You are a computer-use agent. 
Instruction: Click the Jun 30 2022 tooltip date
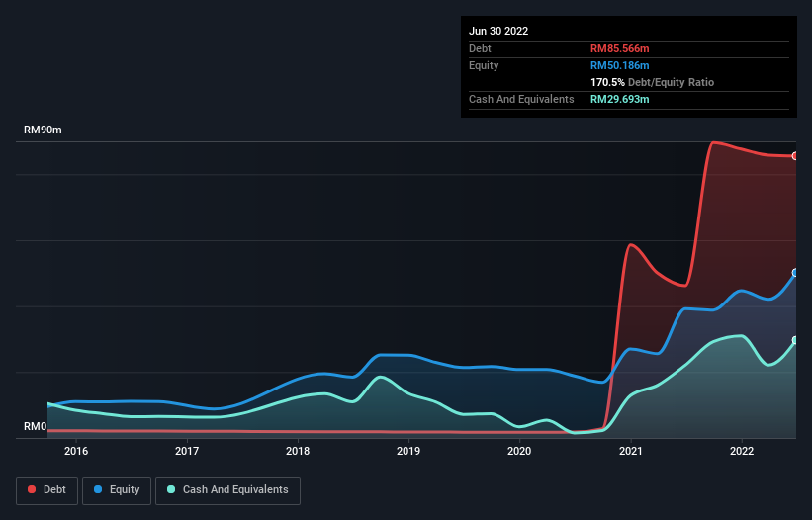(x=498, y=31)
